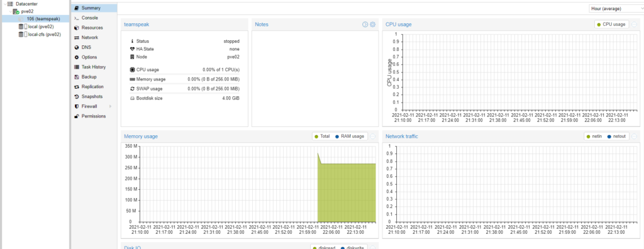Open the Permissions section
This screenshot has height=249, width=644.
(x=94, y=116)
